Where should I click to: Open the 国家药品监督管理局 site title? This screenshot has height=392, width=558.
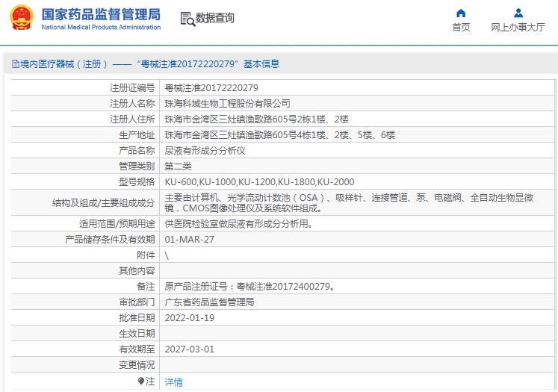(x=101, y=14)
